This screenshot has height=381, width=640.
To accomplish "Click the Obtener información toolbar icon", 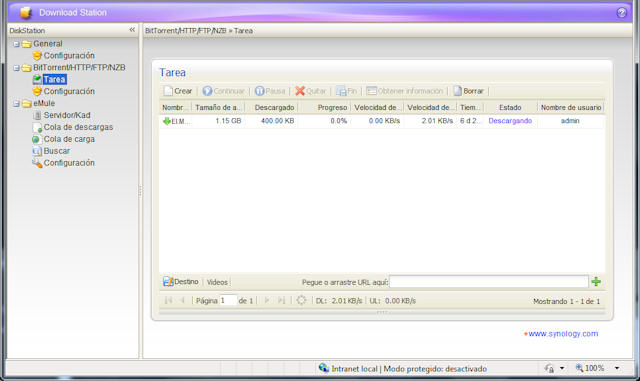I will 371,91.
